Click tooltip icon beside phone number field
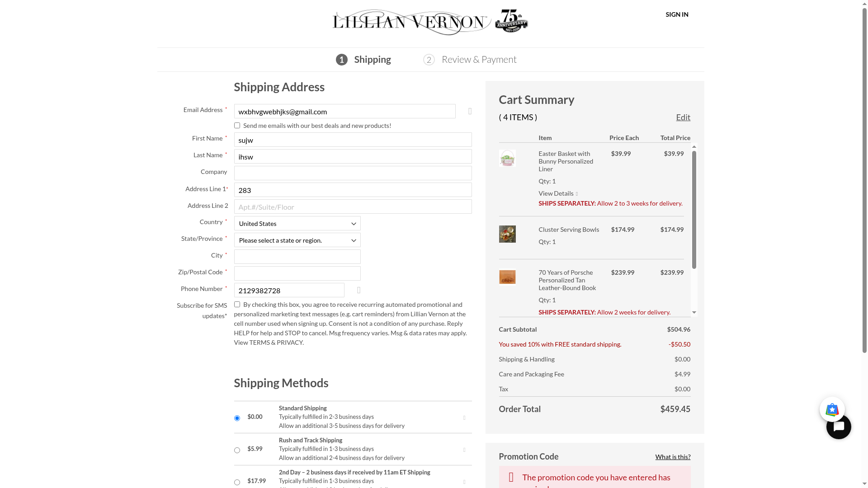 tap(359, 290)
